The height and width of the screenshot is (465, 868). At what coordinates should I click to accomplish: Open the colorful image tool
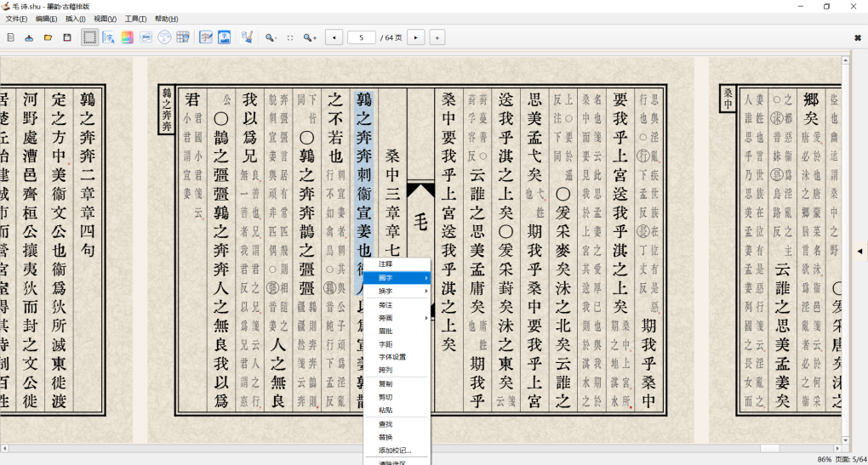tap(128, 37)
